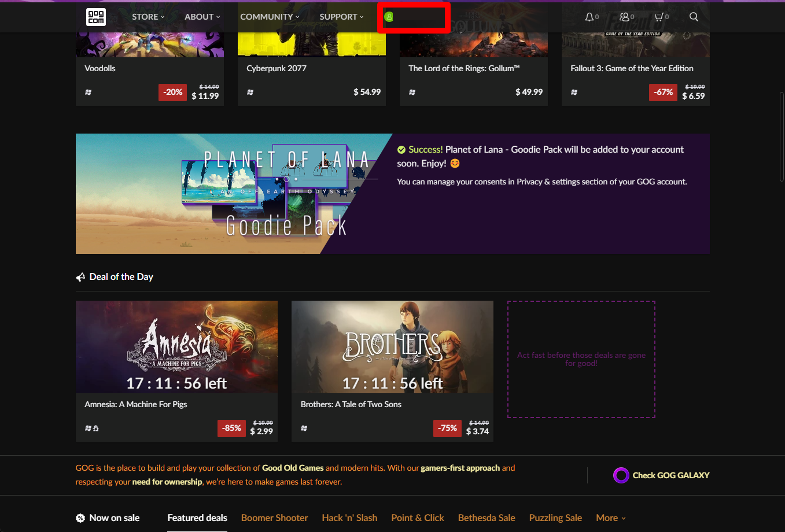
Task: Click the $ 3.74 Brothers sale price
Action: point(477,431)
